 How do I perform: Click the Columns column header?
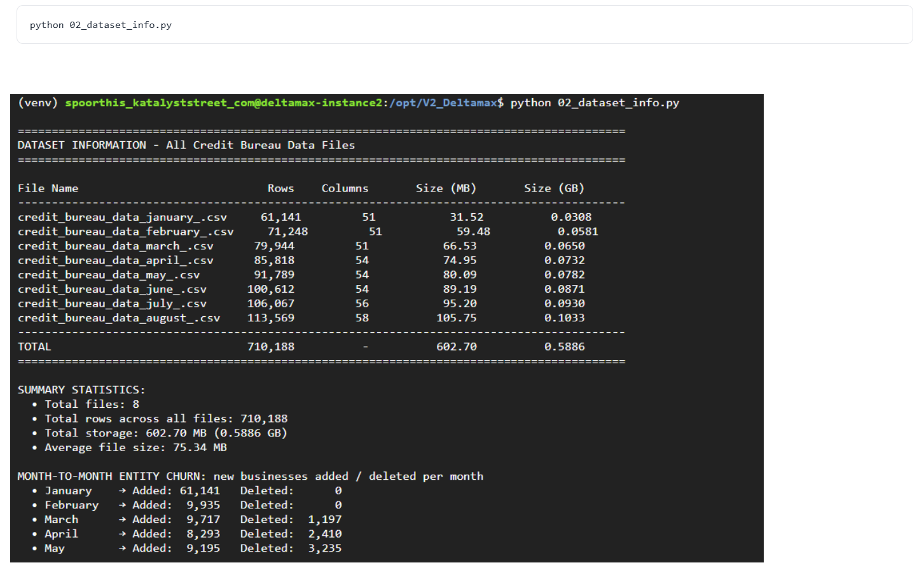click(x=345, y=188)
